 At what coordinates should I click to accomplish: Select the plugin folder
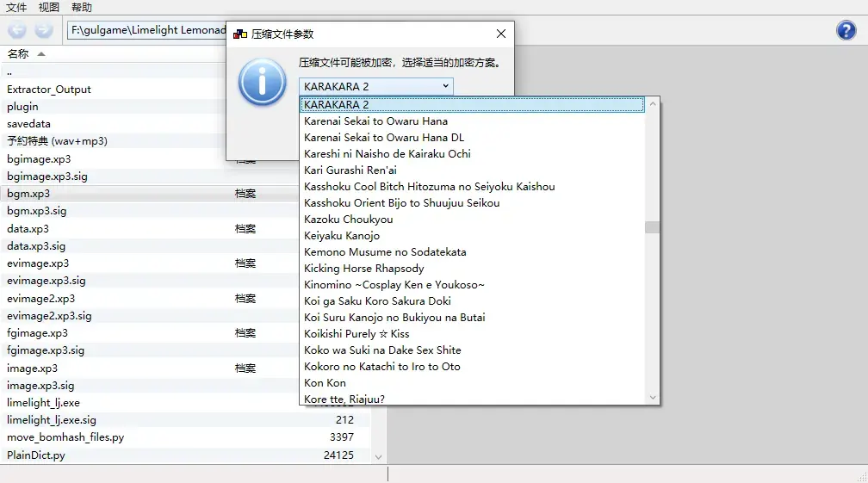pyautogui.click(x=22, y=106)
